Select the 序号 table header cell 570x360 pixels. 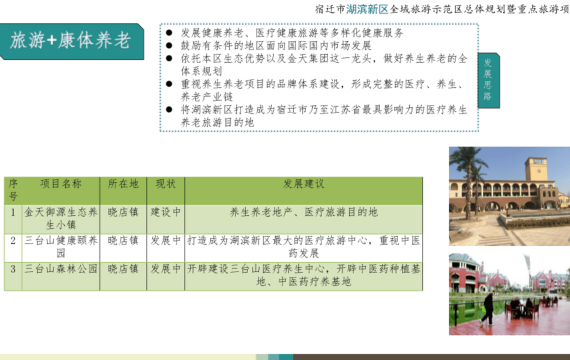click(13, 191)
